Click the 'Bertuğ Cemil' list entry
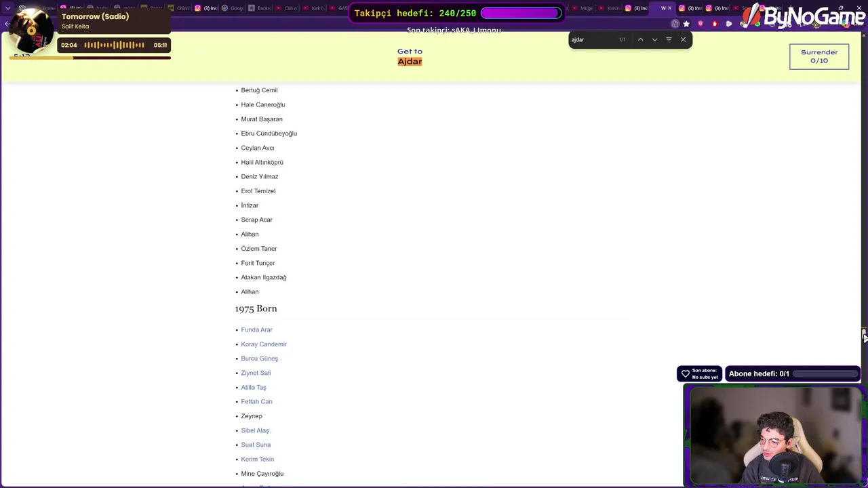Screen dimensions: 868x488 [x=259, y=90]
